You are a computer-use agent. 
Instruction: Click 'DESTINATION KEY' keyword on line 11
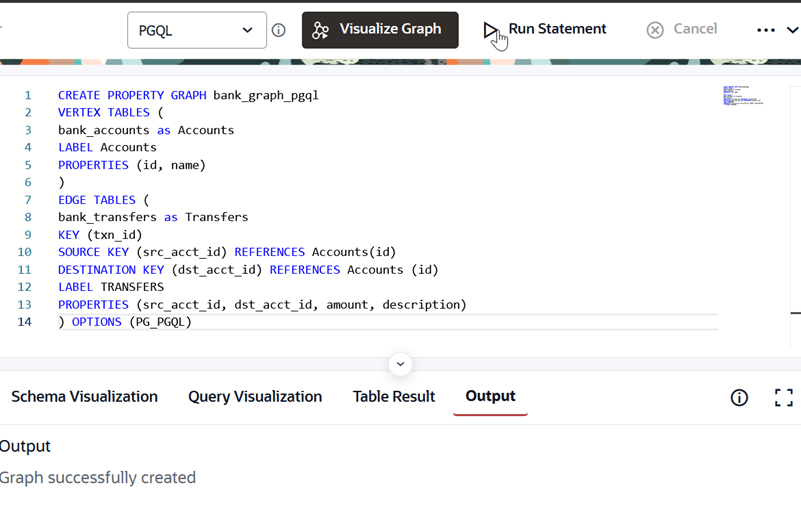111,270
